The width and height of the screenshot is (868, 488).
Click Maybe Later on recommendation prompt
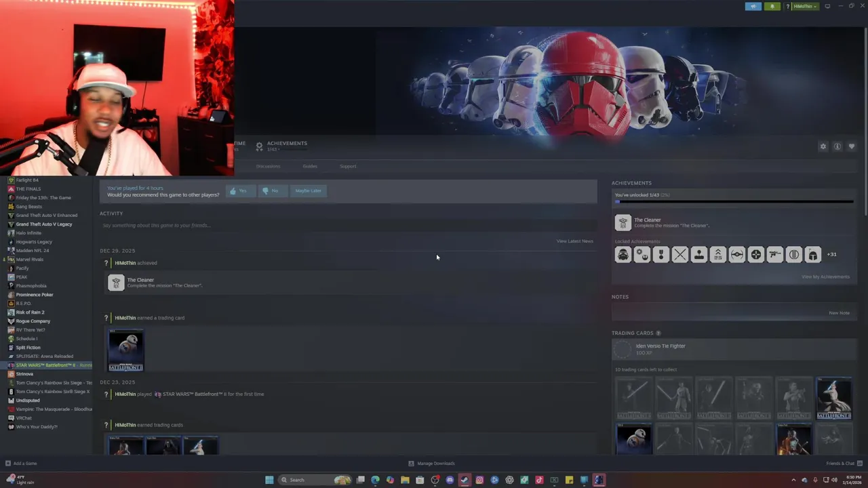pos(309,191)
